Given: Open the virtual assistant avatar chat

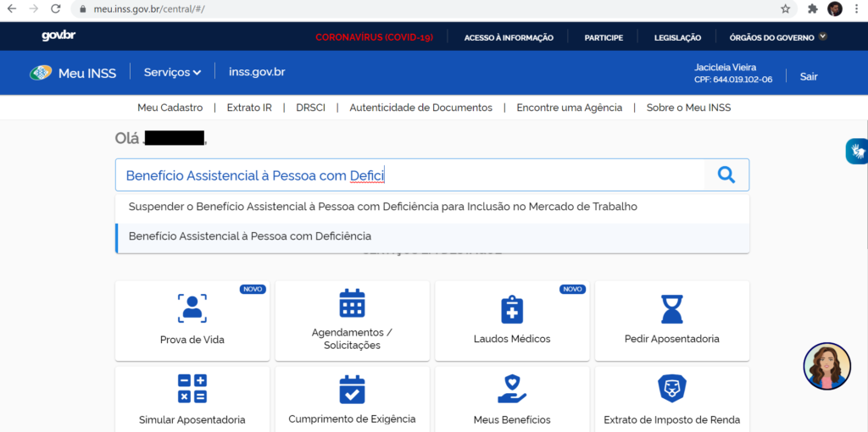Looking at the screenshot, I should pos(826,366).
